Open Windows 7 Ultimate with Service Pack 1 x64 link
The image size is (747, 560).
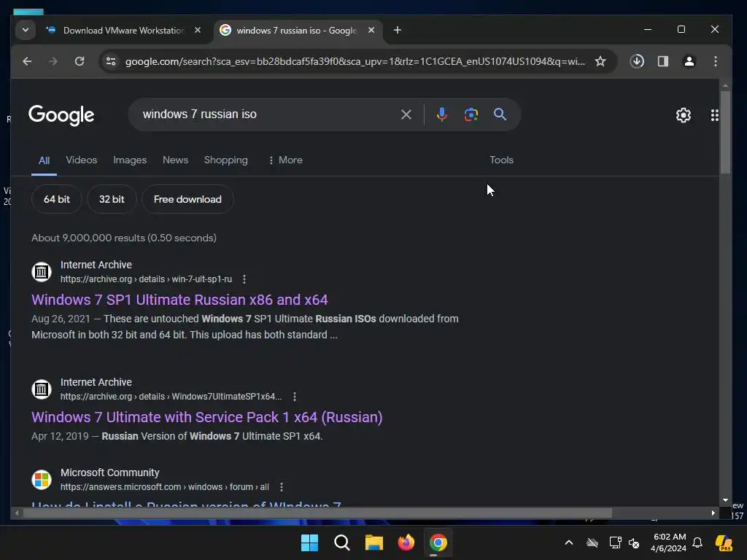pyautogui.click(x=206, y=417)
